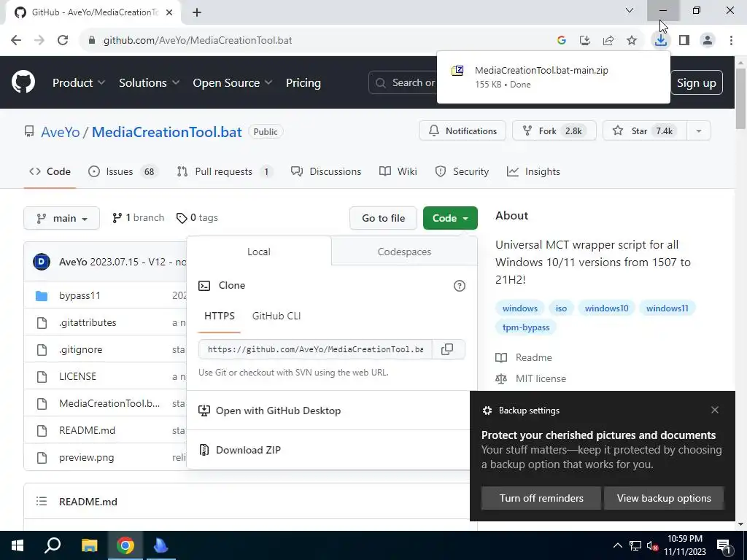Click the GitHub logo in the header
747x560 pixels.
tap(23, 82)
